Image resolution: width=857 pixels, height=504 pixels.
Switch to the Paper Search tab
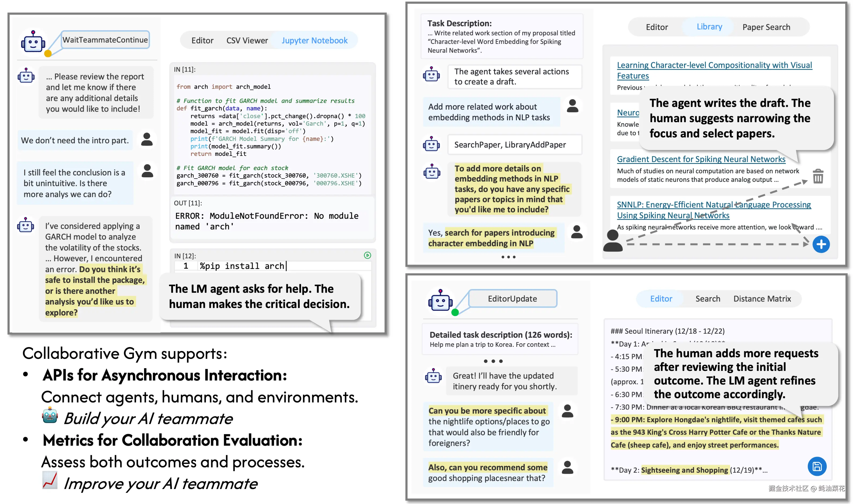point(766,27)
